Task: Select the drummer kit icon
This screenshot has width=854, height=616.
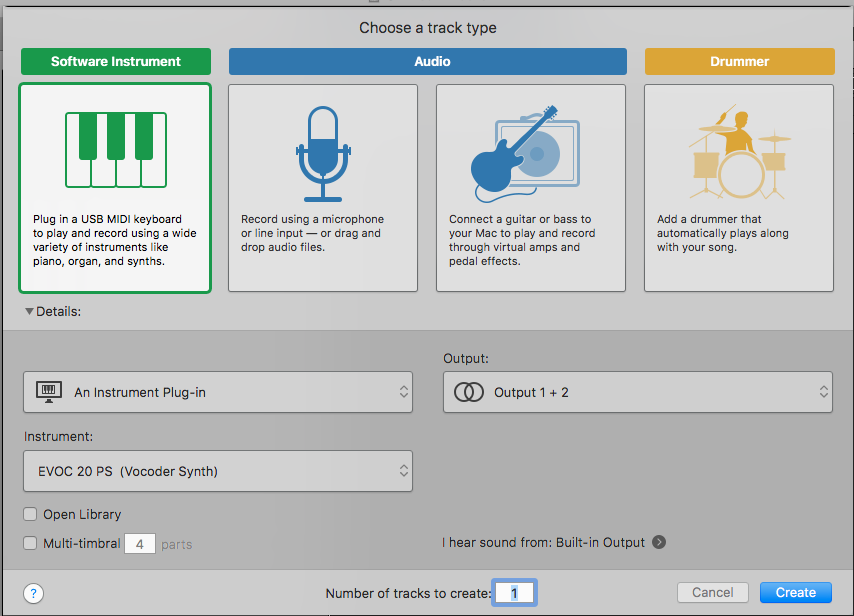Action: (x=739, y=152)
